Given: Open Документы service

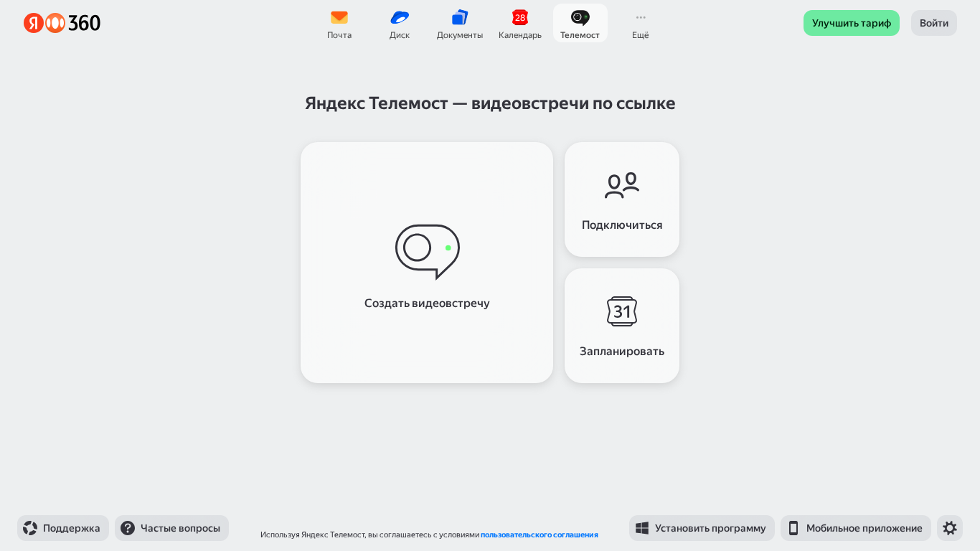Looking at the screenshot, I should [x=460, y=24].
